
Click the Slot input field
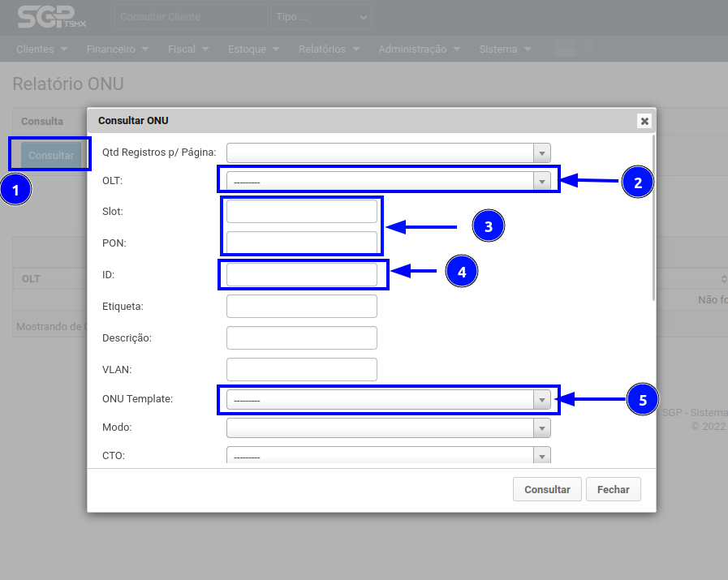pos(301,212)
